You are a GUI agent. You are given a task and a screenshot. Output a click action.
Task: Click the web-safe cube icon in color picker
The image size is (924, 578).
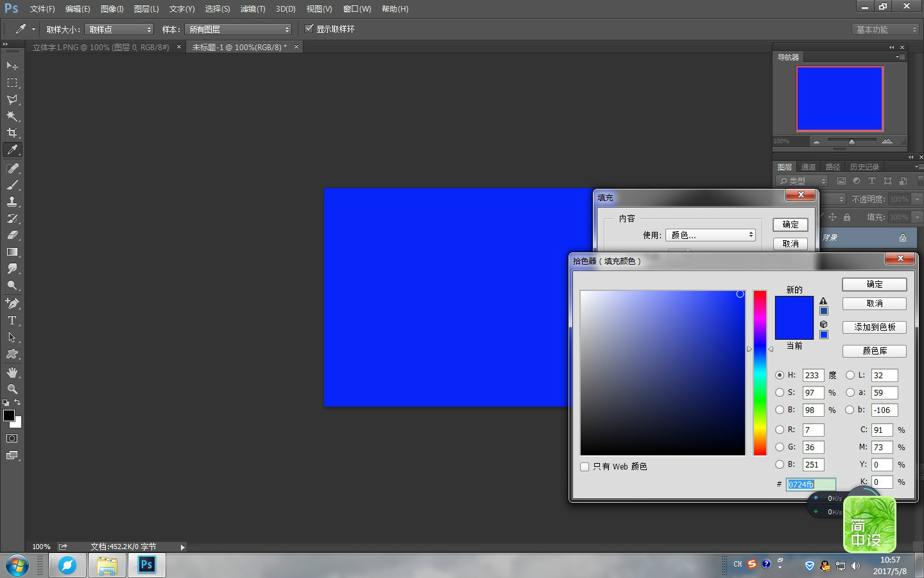[823, 324]
